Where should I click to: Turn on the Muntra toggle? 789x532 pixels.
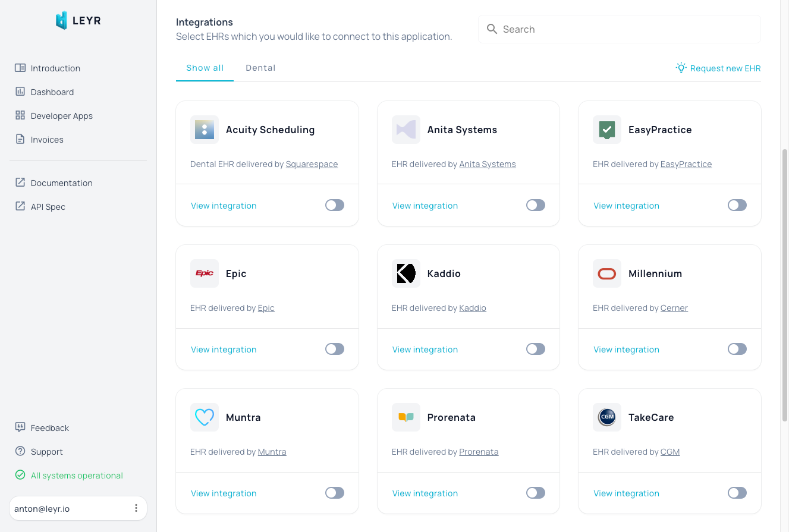(x=335, y=493)
